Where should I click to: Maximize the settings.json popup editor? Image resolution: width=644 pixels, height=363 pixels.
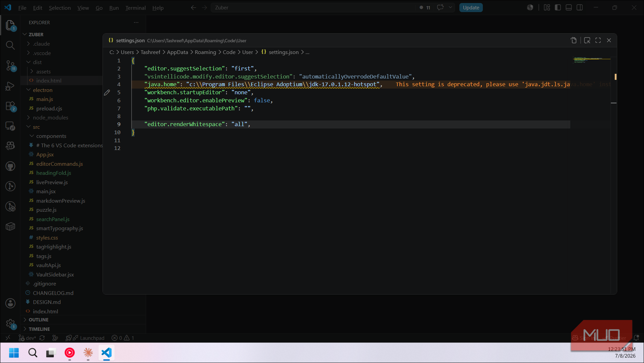598,40
